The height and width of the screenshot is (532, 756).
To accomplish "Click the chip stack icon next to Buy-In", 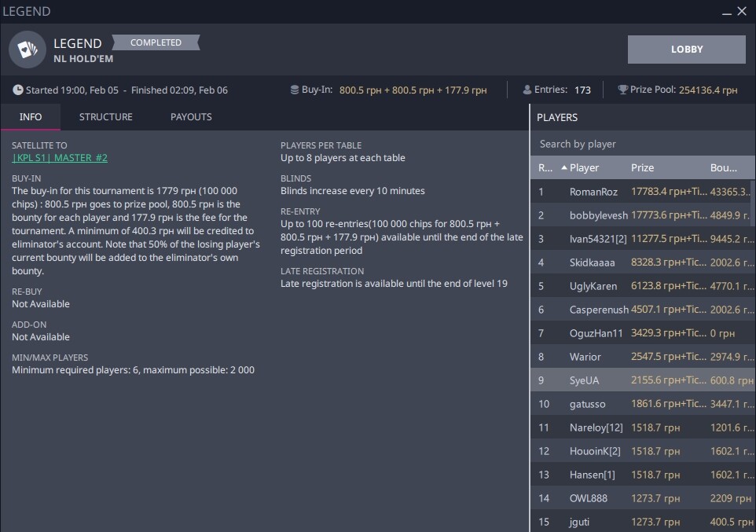I will pyautogui.click(x=294, y=90).
